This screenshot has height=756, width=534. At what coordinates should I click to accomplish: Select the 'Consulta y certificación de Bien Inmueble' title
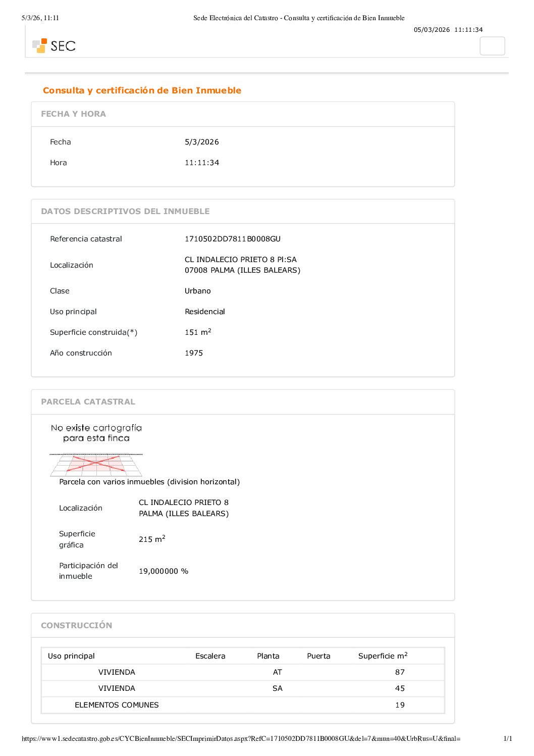tap(142, 90)
